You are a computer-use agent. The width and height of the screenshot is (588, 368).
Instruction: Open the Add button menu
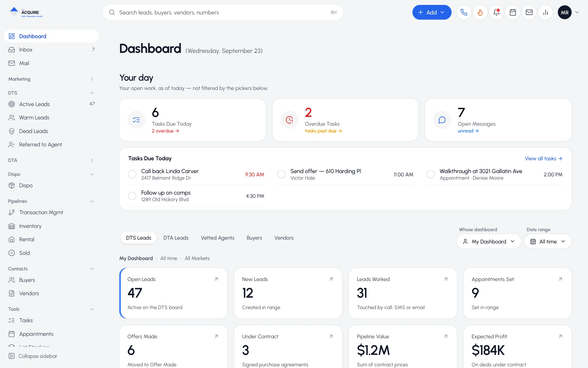click(x=432, y=12)
